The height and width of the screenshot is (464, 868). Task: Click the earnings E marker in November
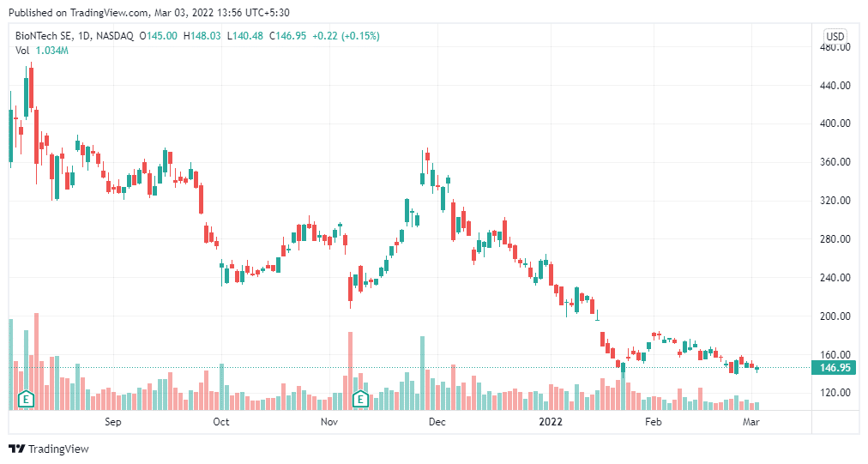pos(360,399)
